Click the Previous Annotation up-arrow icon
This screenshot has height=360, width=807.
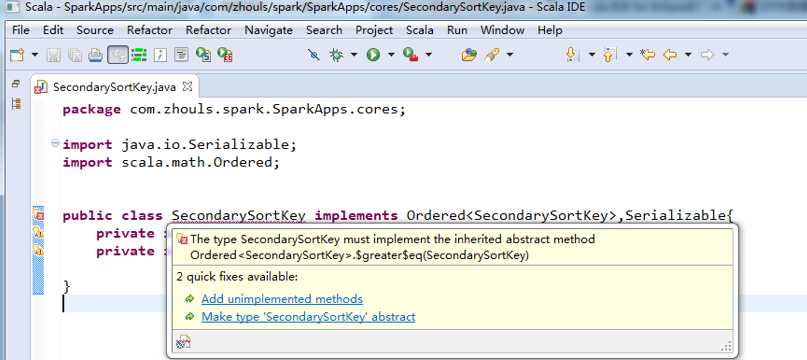point(609,55)
